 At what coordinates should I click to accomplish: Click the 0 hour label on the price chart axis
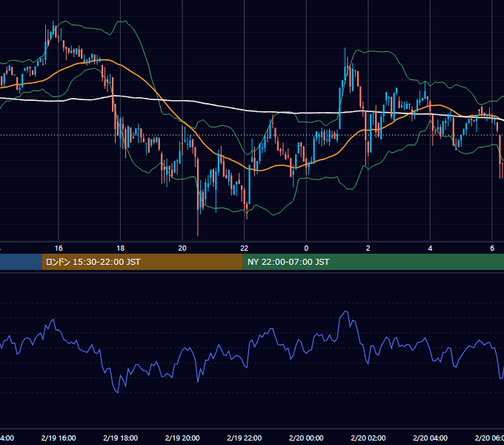pyautogui.click(x=306, y=248)
